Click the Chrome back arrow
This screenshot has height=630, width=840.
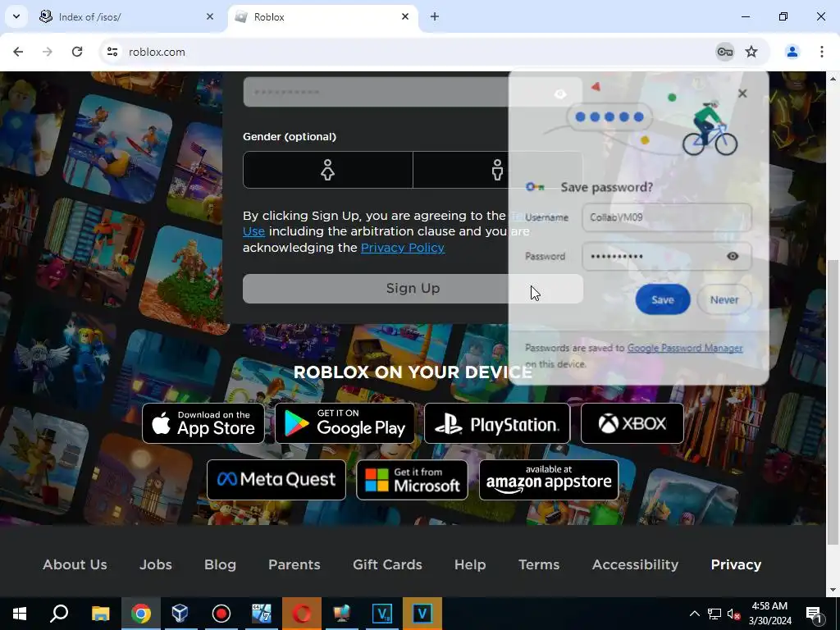[x=18, y=52]
